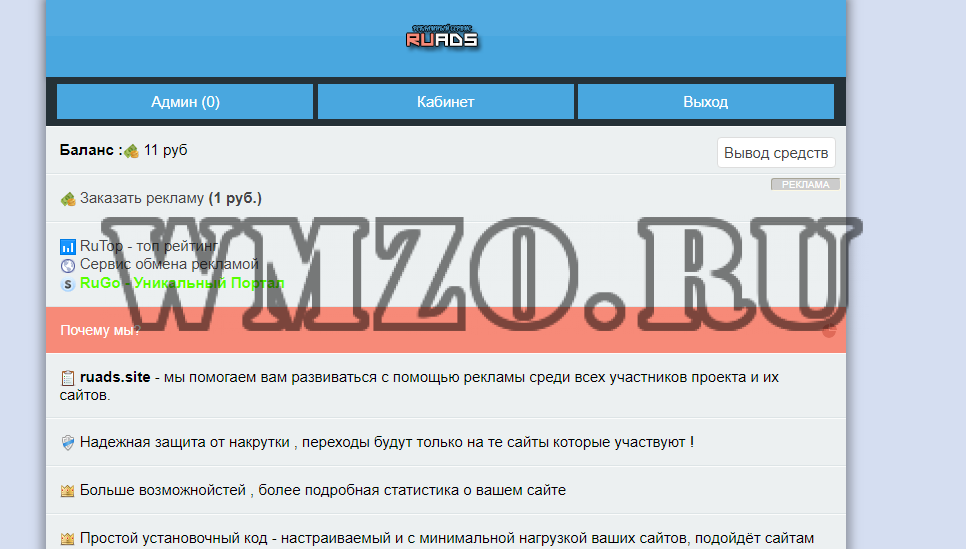Click the РЕКЛАМА badge label
Image resolution: width=966 pixels, height=549 pixels.
pyautogui.click(x=805, y=184)
